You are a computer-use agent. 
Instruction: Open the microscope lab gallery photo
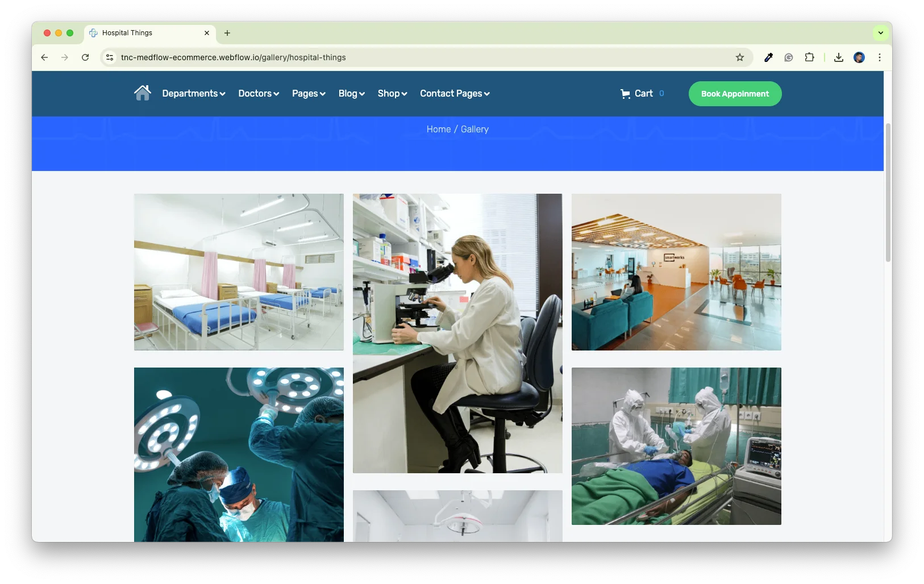[x=457, y=333]
